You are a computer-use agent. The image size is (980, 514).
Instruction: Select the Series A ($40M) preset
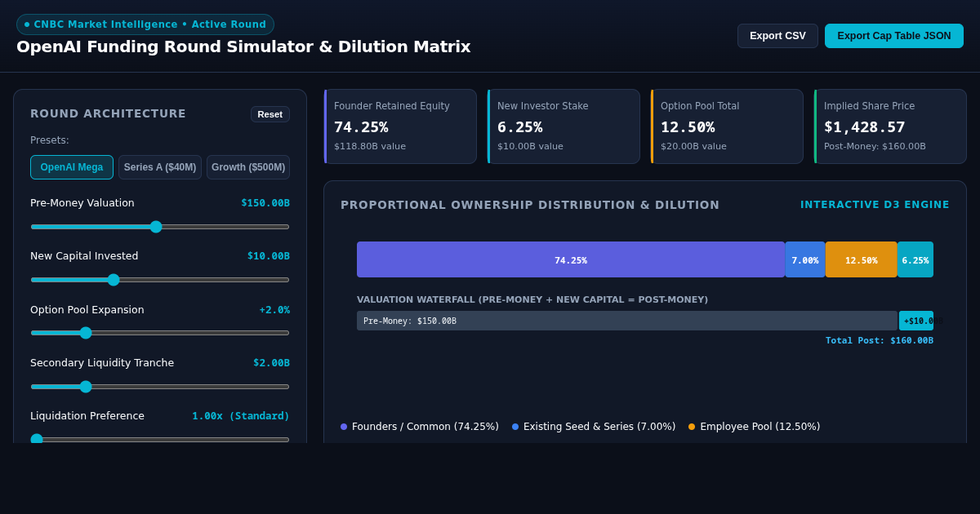160,167
